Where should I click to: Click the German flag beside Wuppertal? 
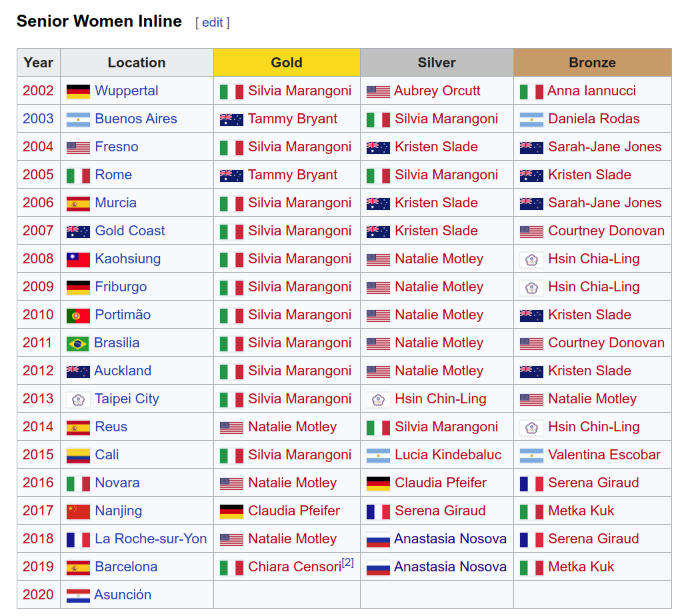[x=78, y=91]
